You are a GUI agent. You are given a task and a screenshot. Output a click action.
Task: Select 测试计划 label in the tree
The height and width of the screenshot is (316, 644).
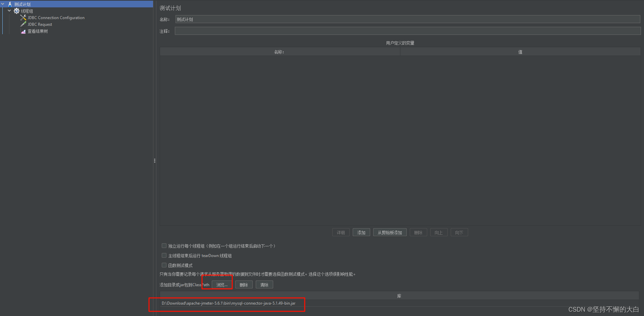[22, 4]
